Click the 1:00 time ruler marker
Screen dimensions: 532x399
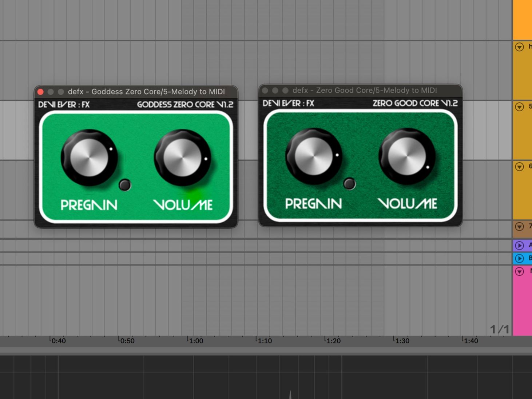pyautogui.click(x=196, y=341)
